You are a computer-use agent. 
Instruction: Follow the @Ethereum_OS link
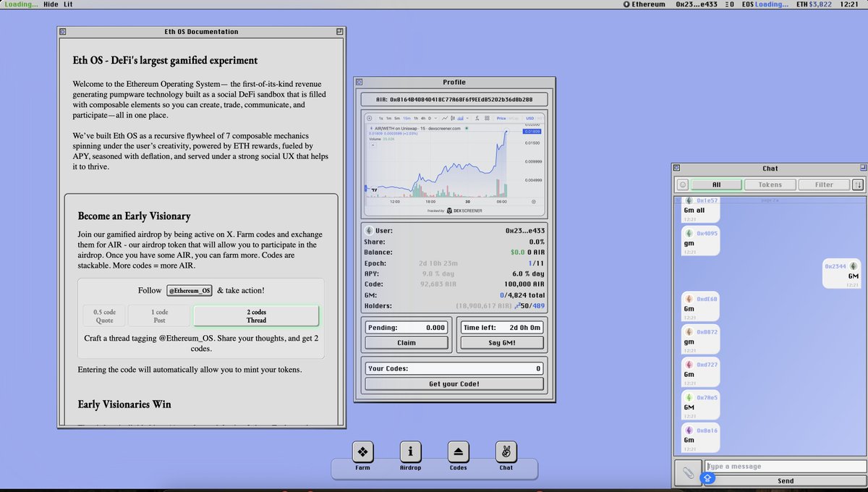190,290
